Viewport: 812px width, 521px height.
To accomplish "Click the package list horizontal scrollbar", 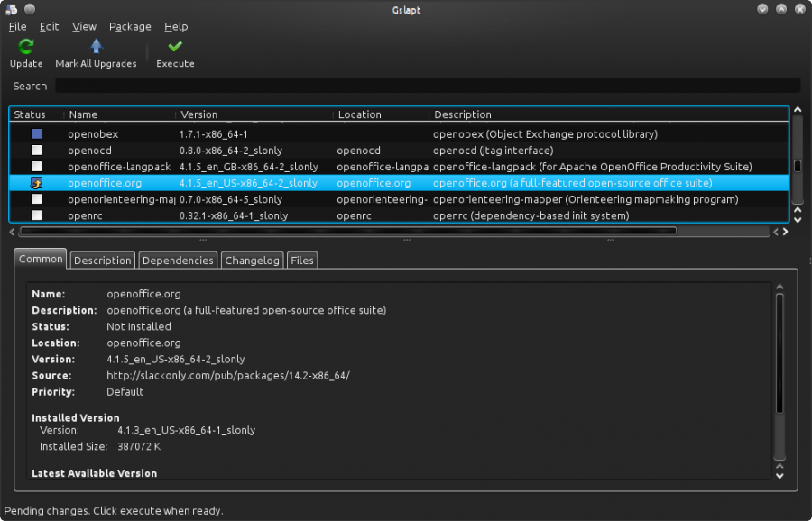I will coord(347,231).
